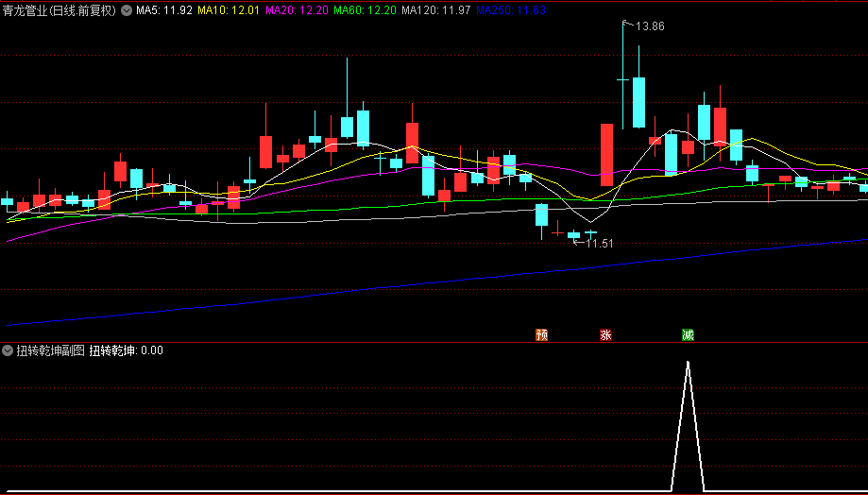This screenshot has height=495, width=868.
Task: Open the green 减 event marker
Action: (x=688, y=334)
